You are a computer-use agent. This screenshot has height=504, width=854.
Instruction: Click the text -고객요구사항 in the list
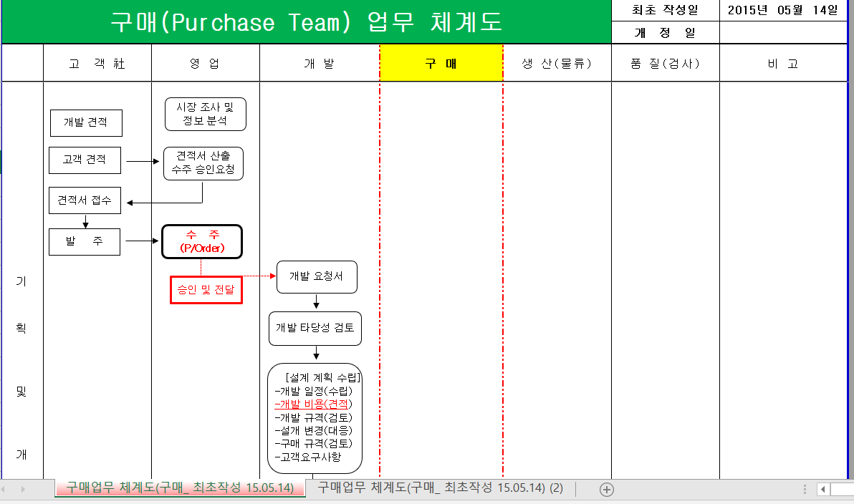pyautogui.click(x=308, y=457)
